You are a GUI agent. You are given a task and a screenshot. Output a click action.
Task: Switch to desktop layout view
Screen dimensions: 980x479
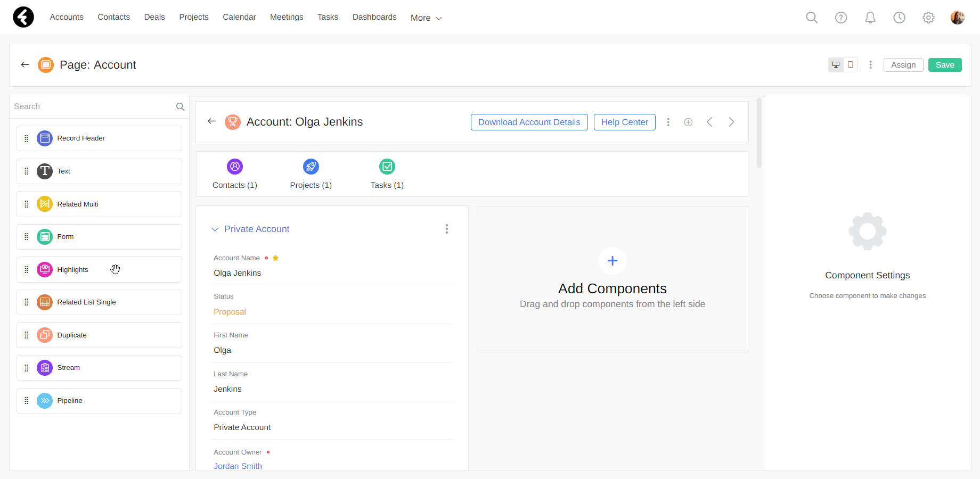tap(836, 65)
